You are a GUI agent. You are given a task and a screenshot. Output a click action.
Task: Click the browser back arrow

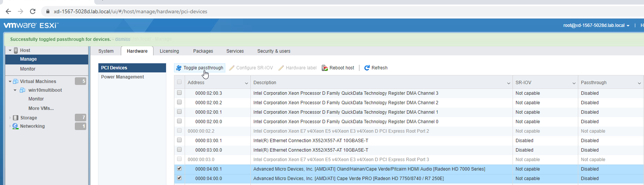tap(8, 11)
